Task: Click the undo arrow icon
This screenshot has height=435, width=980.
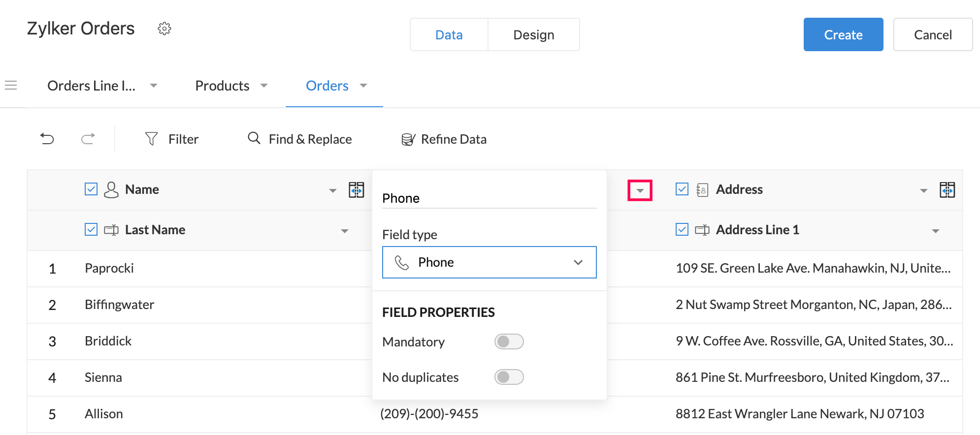Action: 47,139
